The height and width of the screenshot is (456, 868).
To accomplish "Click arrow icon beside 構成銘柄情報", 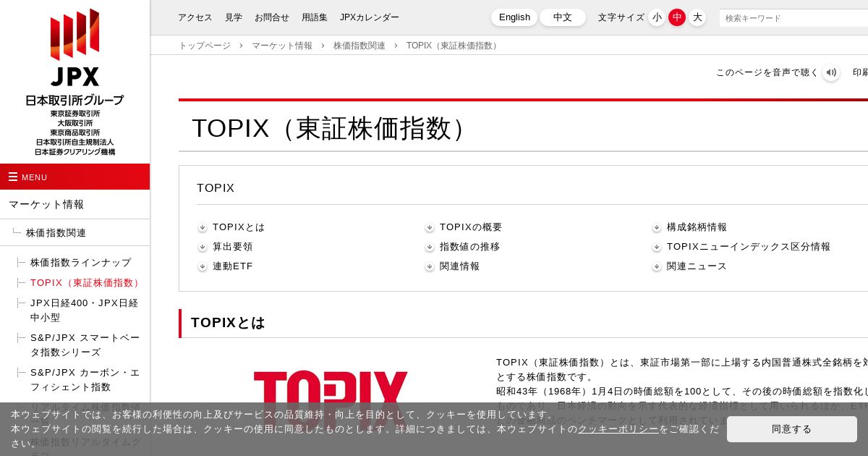I will tap(657, 227).
